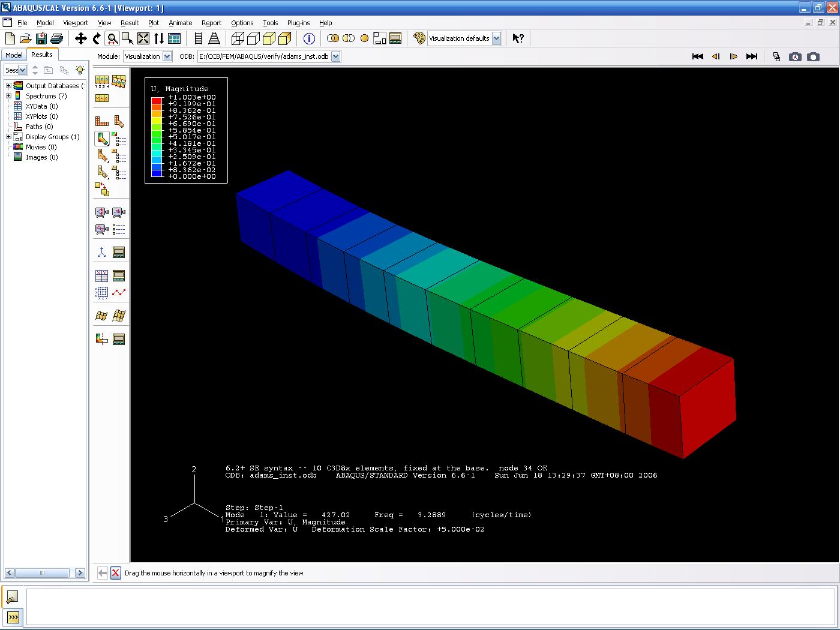
Task: Expand the Output Databases tree node
Action: coord(9,86)
